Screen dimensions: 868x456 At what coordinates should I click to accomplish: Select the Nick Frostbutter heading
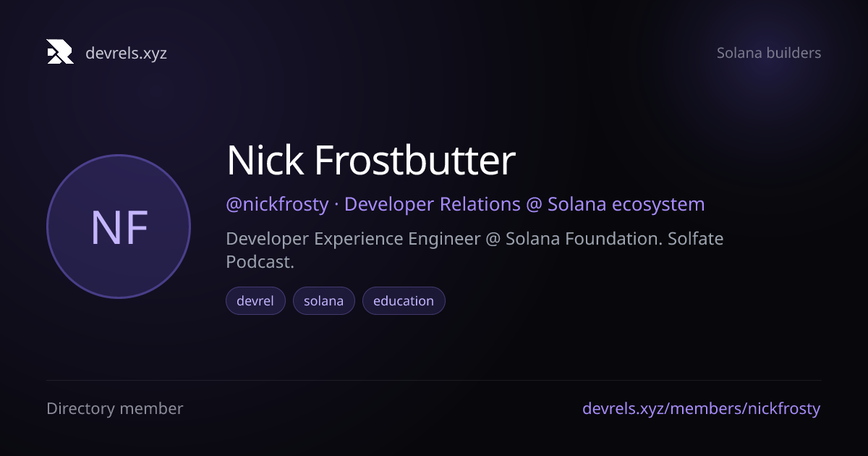click(371, 161)
